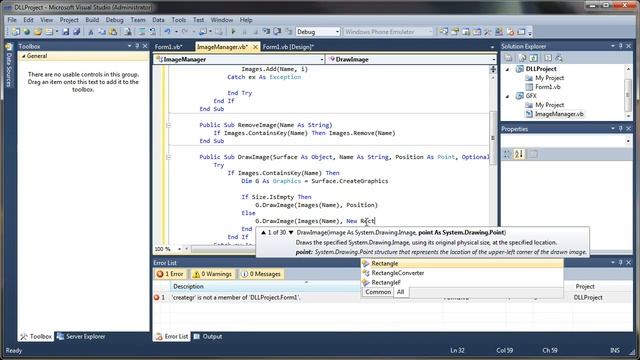The image size is (640, 360).
Task: Collapse the RemoveImage sub outline
Action: click(168, 125)
